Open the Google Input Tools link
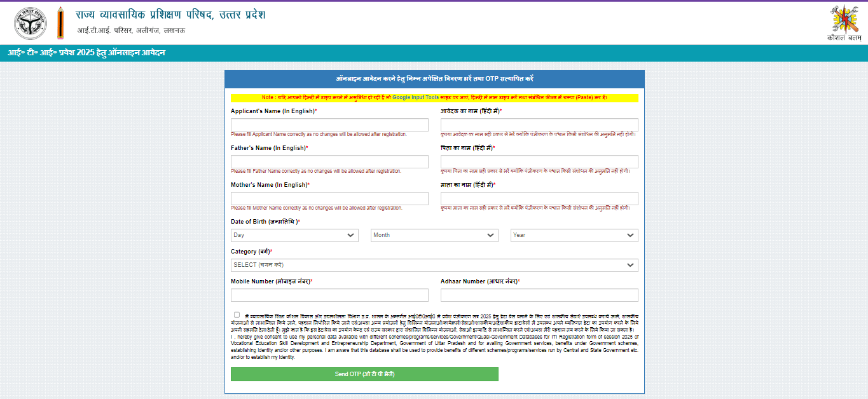 coord(415,98)
